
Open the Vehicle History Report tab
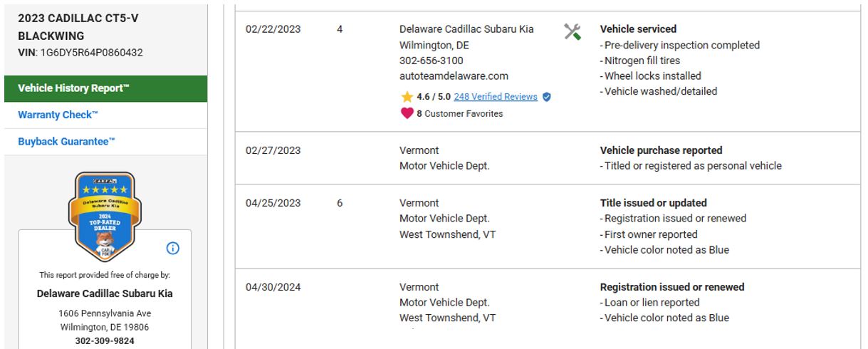[x=74, y=88]
